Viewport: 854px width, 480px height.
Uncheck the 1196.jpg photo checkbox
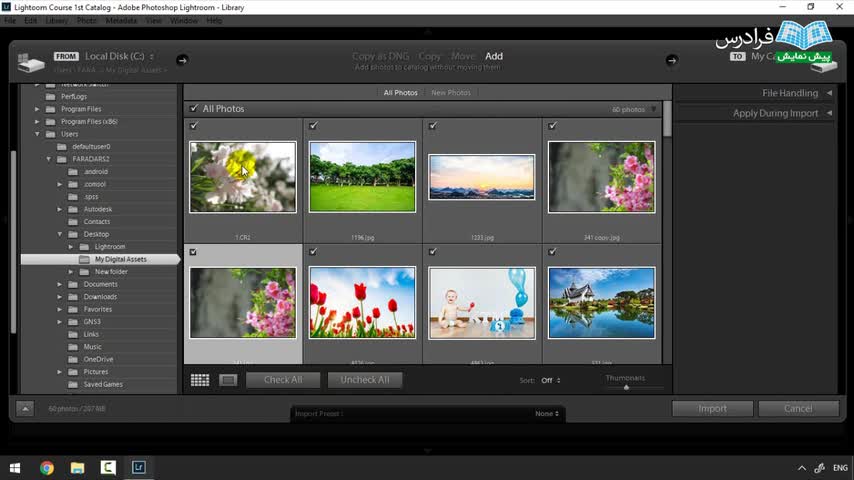coord(313,126)
